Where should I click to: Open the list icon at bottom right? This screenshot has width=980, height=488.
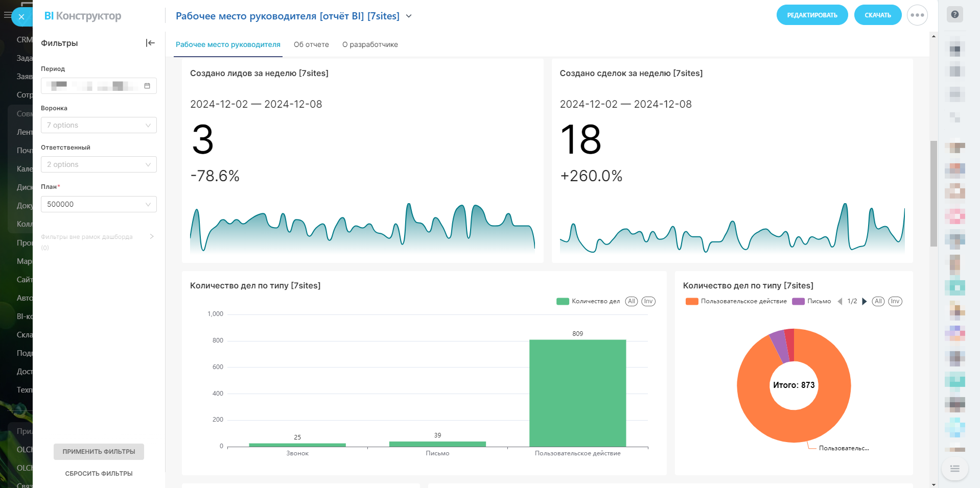pyautogui.click(x=954, y=469)
